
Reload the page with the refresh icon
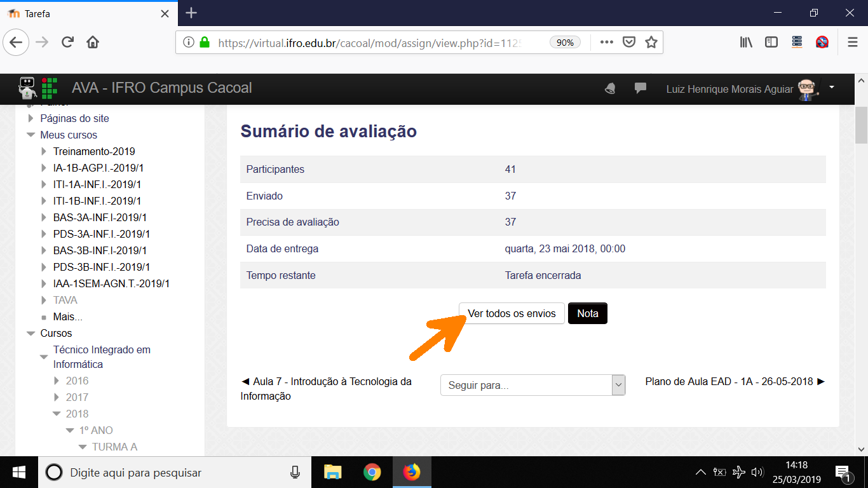(67, 43)
